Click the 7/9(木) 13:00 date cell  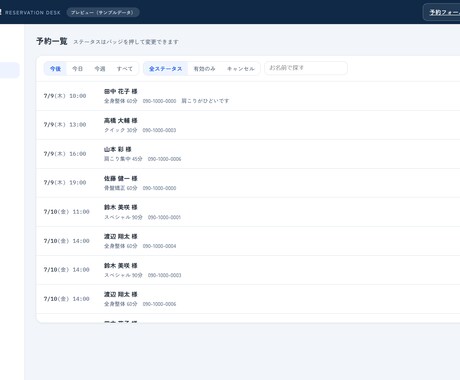[65, 125]
